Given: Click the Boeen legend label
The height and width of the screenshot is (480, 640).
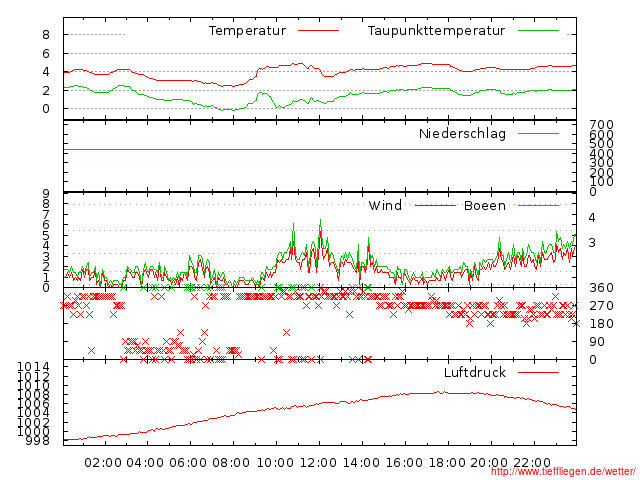Looking at the screenshot, I should click(484, 205).
